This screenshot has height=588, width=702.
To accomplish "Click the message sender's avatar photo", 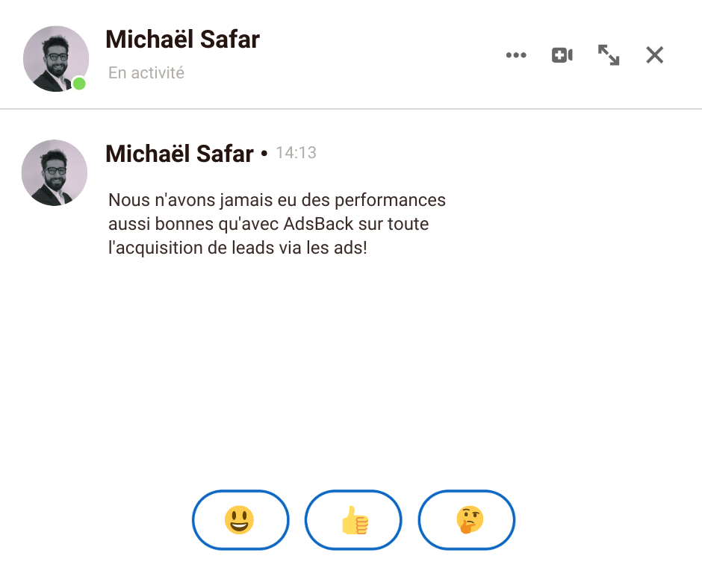I will tap(55, 172).
